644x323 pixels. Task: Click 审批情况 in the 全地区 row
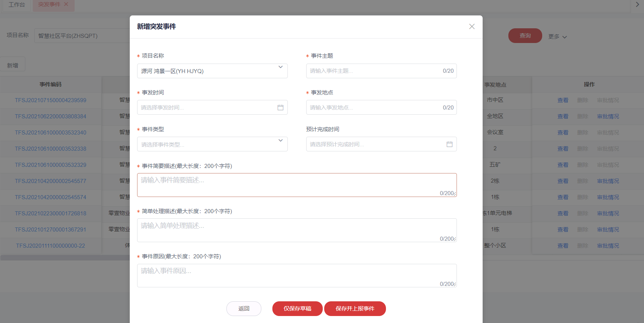(608, 116)
